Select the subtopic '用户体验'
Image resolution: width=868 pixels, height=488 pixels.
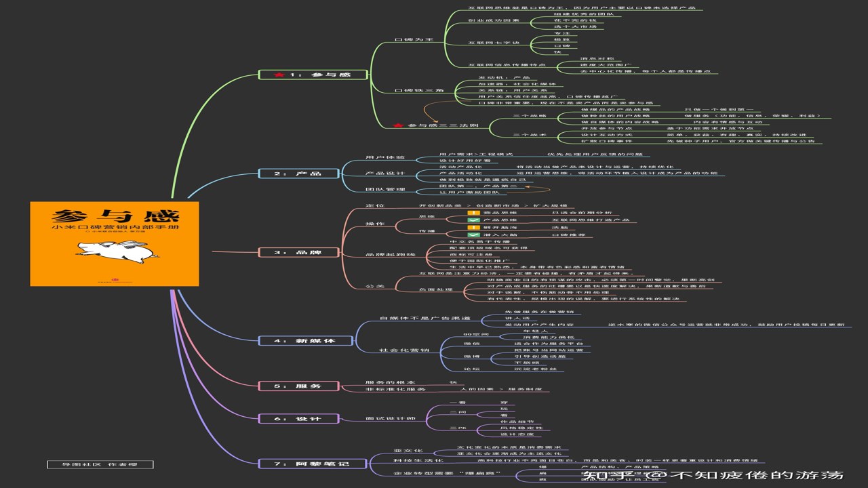[x=384, y=157]
